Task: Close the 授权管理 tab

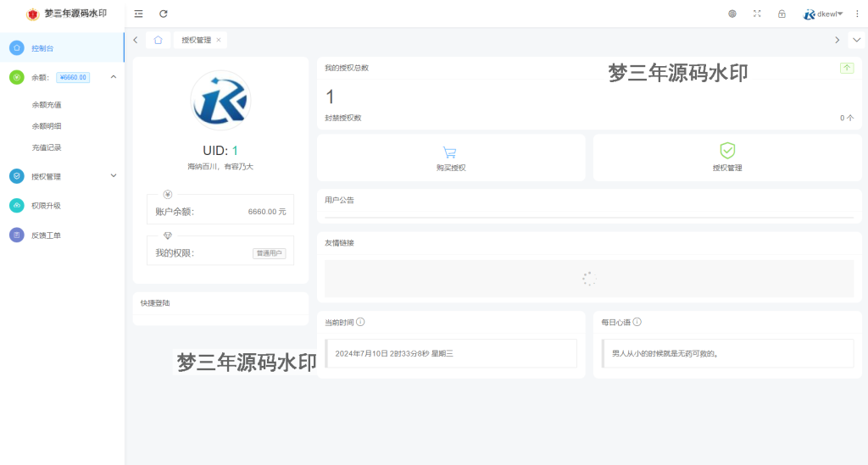Action: pos(219,40)
